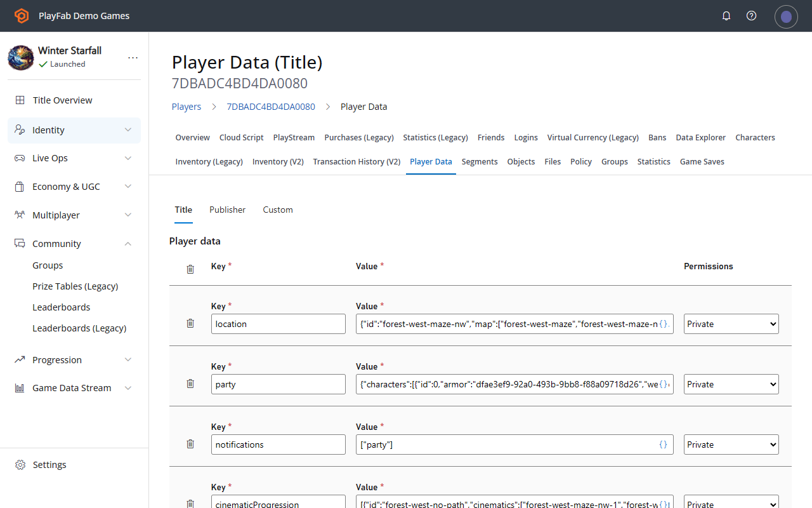Expand the Game Data Stream chevron
The width and height of the screenshot is (812, 508).
tap(128, 388)
